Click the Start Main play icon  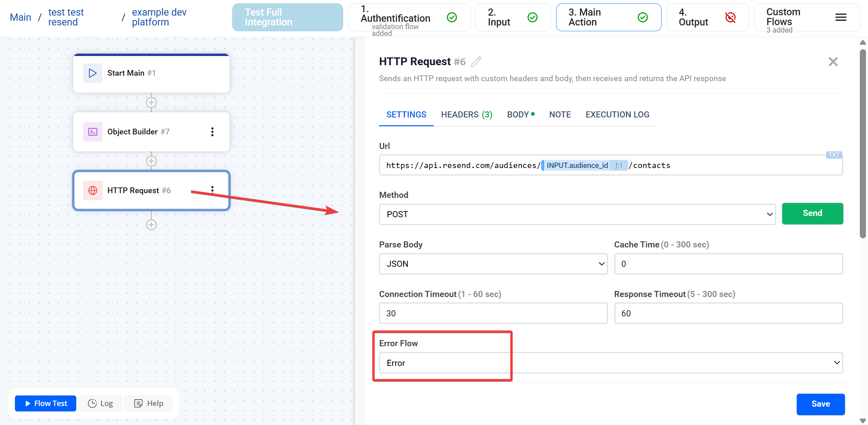coord(92,73)
